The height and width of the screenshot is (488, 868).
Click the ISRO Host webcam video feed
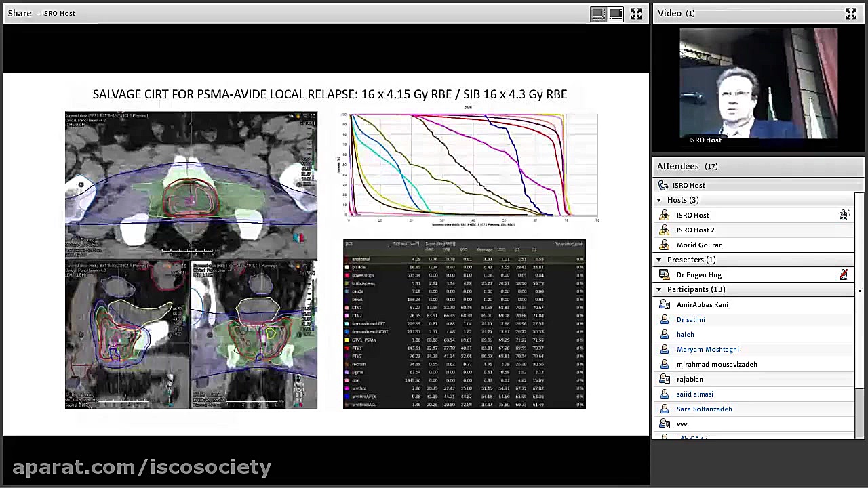point(758,83)
